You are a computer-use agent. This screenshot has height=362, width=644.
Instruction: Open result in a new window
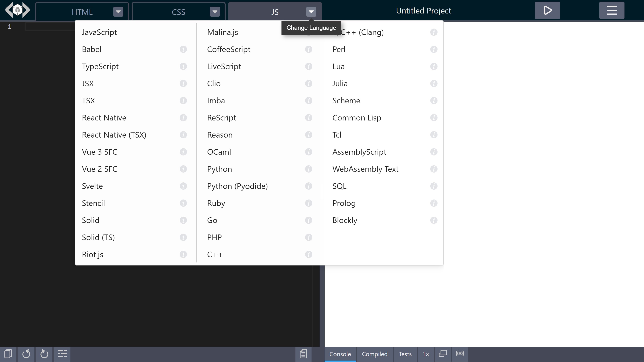click(x=443, y=354)
